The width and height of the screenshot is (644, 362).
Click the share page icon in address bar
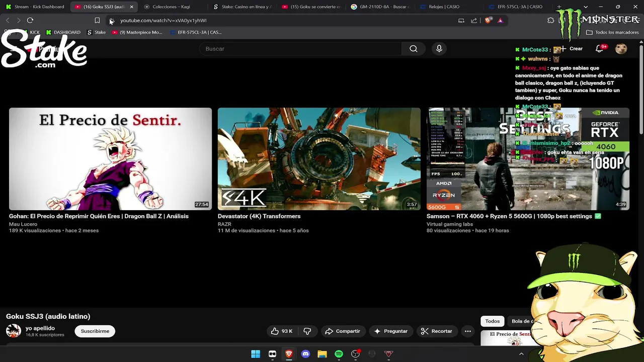[474, 20]
